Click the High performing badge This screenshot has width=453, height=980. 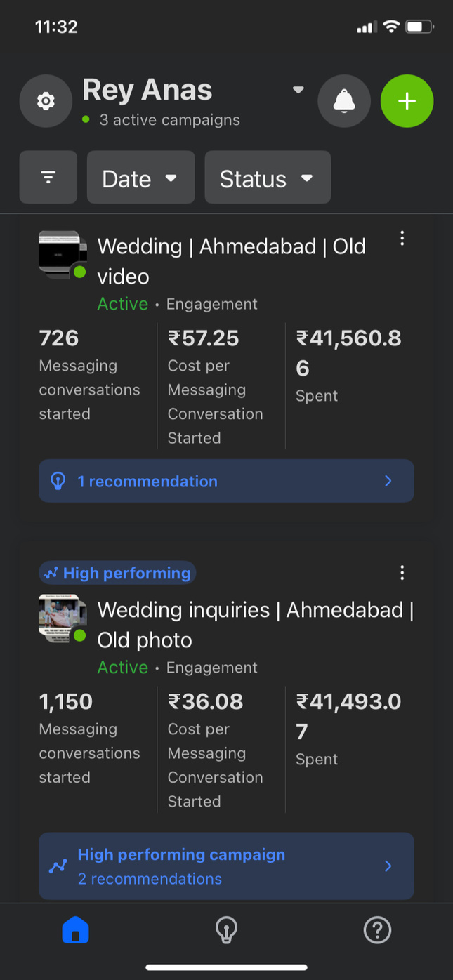pos(117,573)
